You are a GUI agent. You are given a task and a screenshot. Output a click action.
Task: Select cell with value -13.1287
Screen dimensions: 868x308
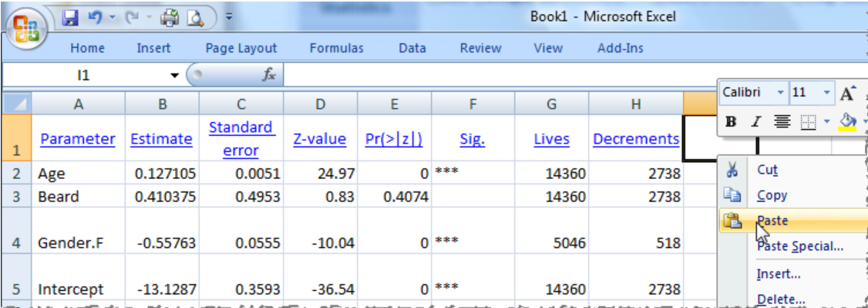(x=162, y=278)
